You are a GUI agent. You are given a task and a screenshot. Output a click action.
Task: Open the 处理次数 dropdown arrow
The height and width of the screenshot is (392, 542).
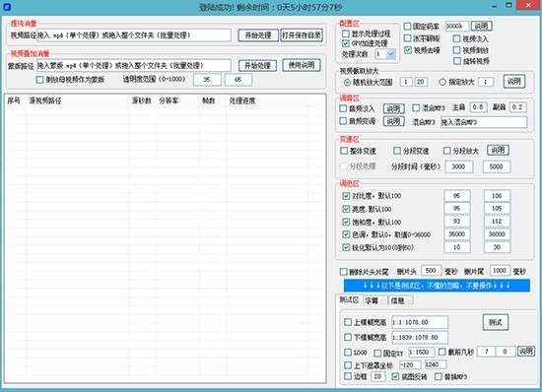[x=390, y=54]
